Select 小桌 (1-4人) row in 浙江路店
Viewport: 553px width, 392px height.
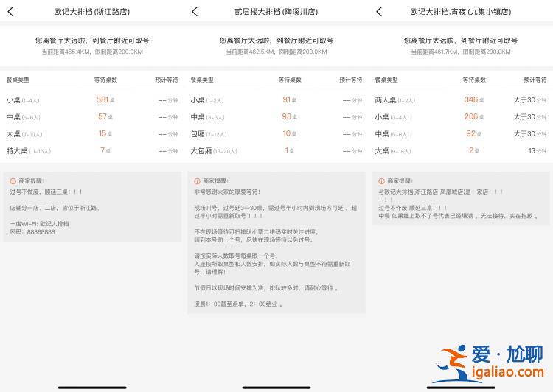(x=92, y=100)
